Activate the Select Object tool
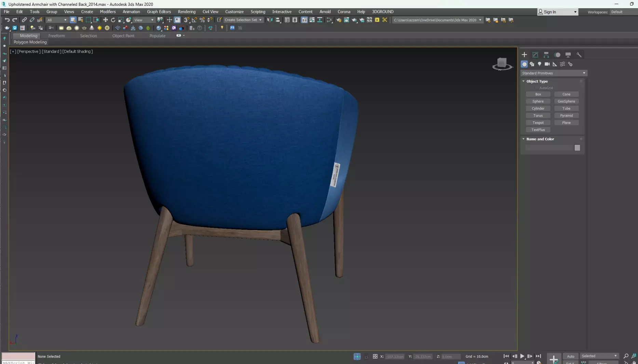Image resolution: width=638 pixels, height=364 pixels. pos(73,20)
